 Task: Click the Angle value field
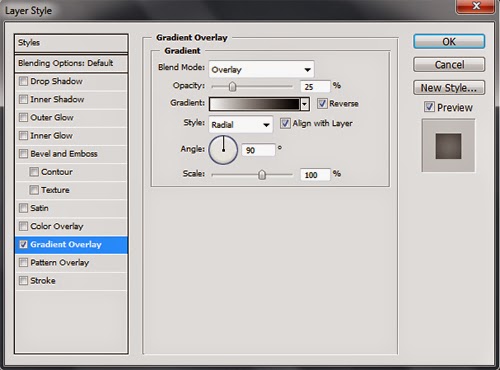click(258, 150)
